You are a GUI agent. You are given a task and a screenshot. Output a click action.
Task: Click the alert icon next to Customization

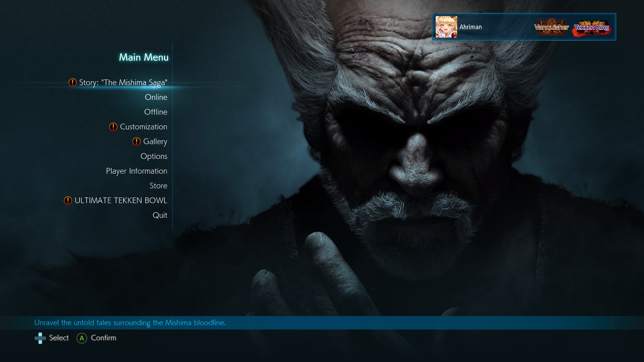pos(113,127)
